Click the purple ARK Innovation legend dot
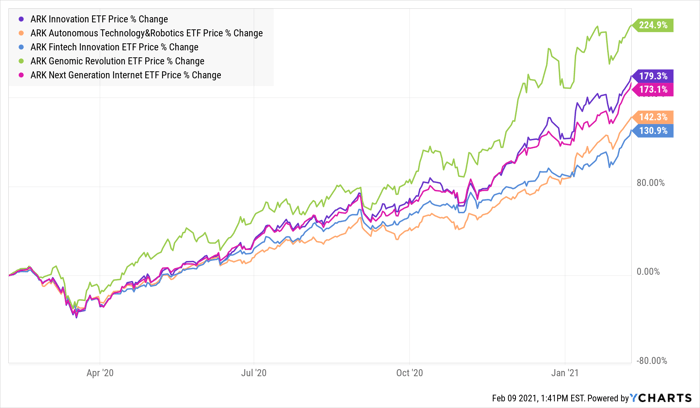The image size is (700, 408). pos(23,19)
